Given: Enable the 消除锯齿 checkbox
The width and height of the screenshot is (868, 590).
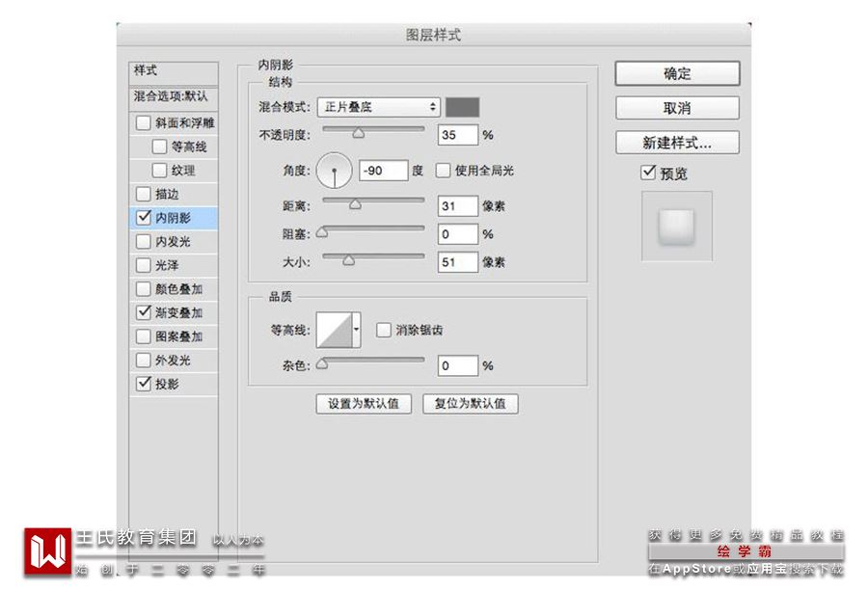Looking at the screenshot, I should click(383, 330).
